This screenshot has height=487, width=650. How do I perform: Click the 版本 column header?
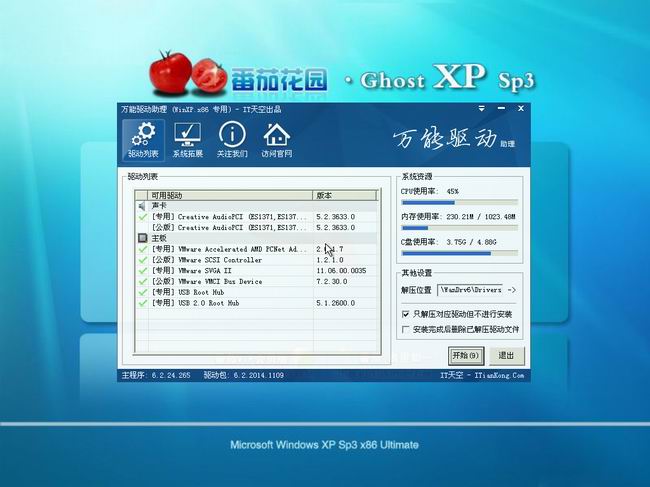click(344, 195)
